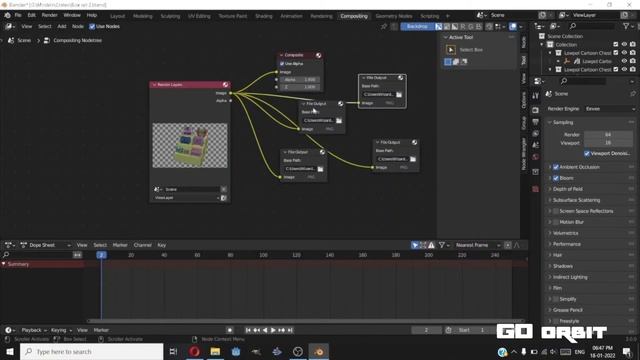
Task: Show backdrop Color and Alpha channels
Action: (438, 27)
